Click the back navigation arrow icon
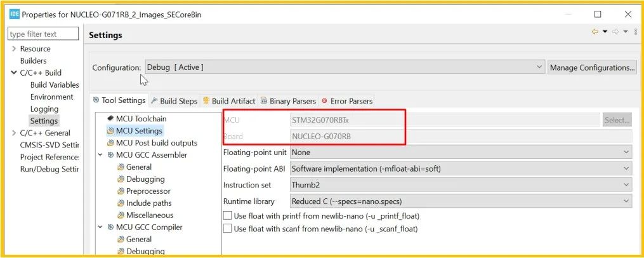Viewport: 644px width, 258px height. [x=595, y=32]
